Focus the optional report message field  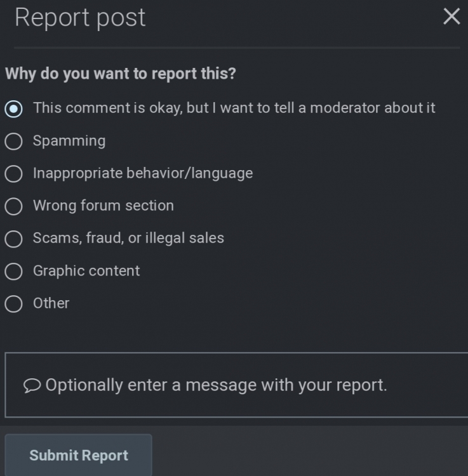pyautogui.click(x=235, y=385)
